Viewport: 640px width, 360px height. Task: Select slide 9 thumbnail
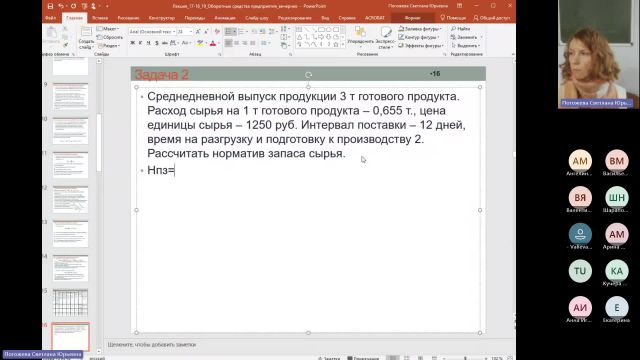70,96
